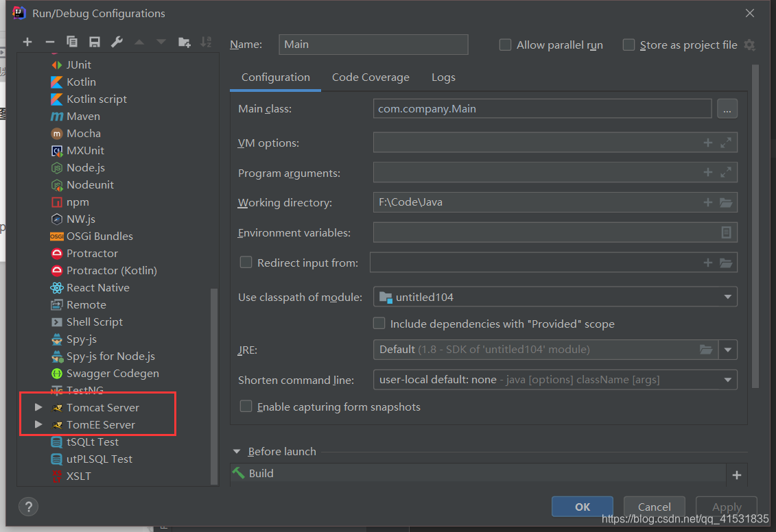Save configuration with floppy disk icon
Viewport: 776px width, 532px height.
click(x=95, y=42)
